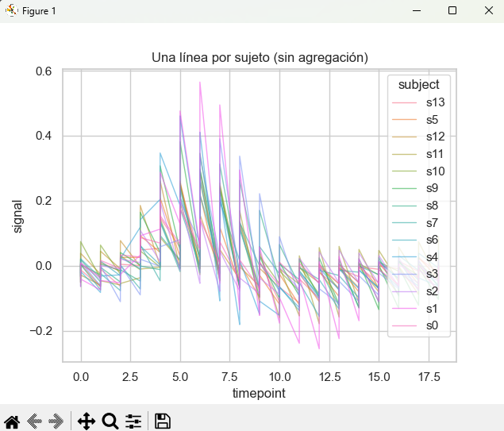The image size is (504, 431).
Task: Click the s6 legend entry label
Action: tap(433, 240)
